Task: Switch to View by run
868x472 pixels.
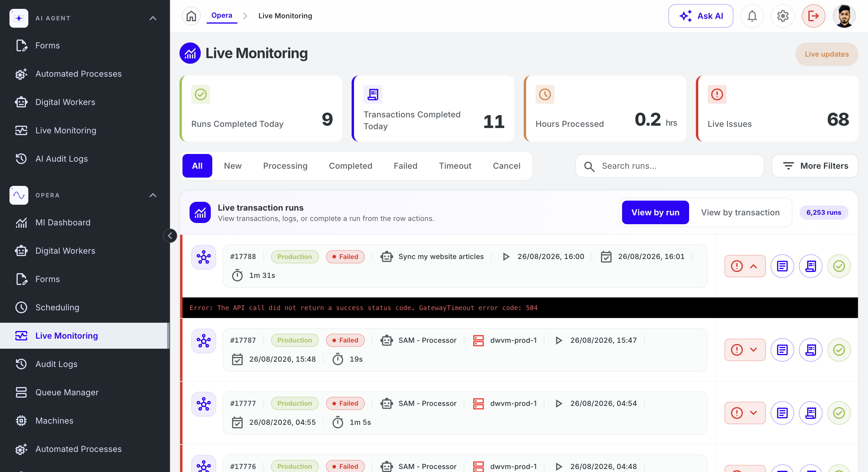Action: click(655, 212)
